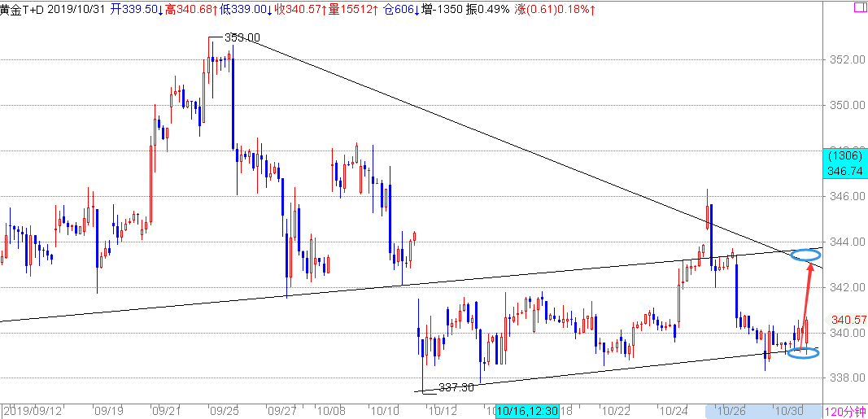Click the cyan 346.74 crosshair price tag
This screenshot has width=868, height=419.
click(x=844, y=171)
